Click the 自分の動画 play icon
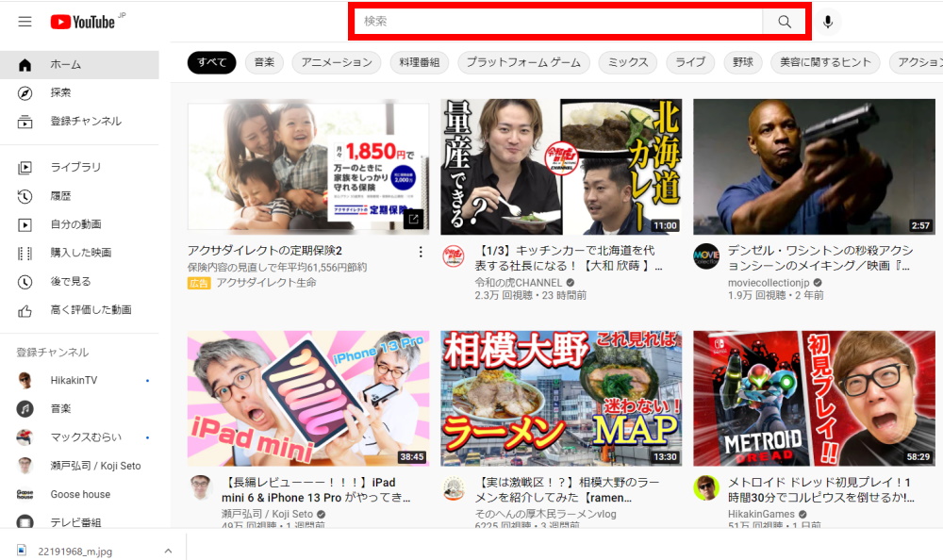This screenshot has width=943, height=560. pos(25,224)
